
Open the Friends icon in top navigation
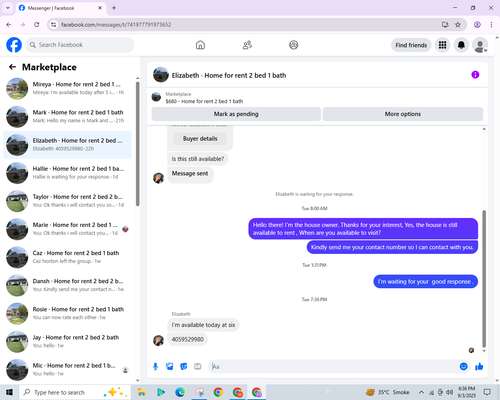point(247,45)
